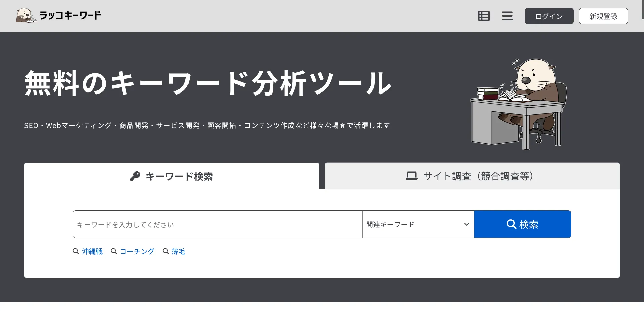Click the 新規登録 button
Viewport: 644px width, 311px height.
tap(603, 16)
